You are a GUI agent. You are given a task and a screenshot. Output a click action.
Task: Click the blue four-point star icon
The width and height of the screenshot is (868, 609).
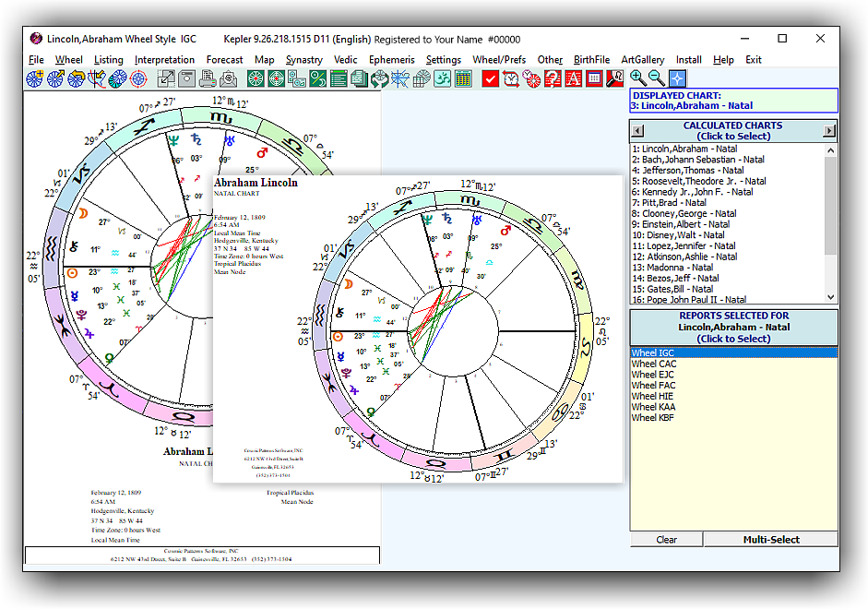[x=678, y=78]
